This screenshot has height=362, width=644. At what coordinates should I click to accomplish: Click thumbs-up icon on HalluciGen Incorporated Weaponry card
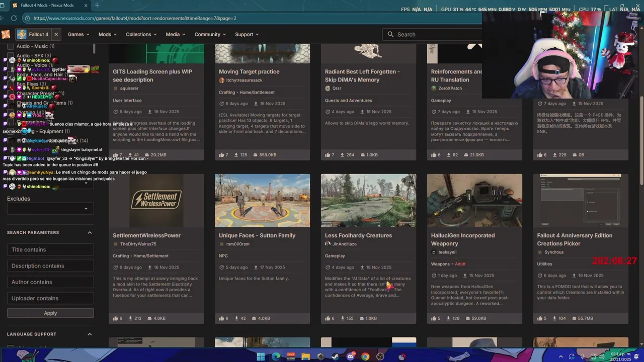[434, 318]
